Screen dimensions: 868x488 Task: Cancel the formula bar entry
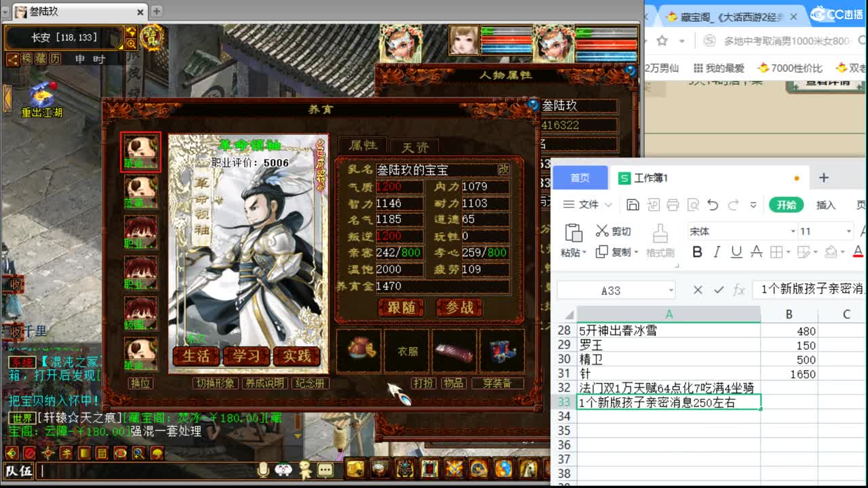698,290
